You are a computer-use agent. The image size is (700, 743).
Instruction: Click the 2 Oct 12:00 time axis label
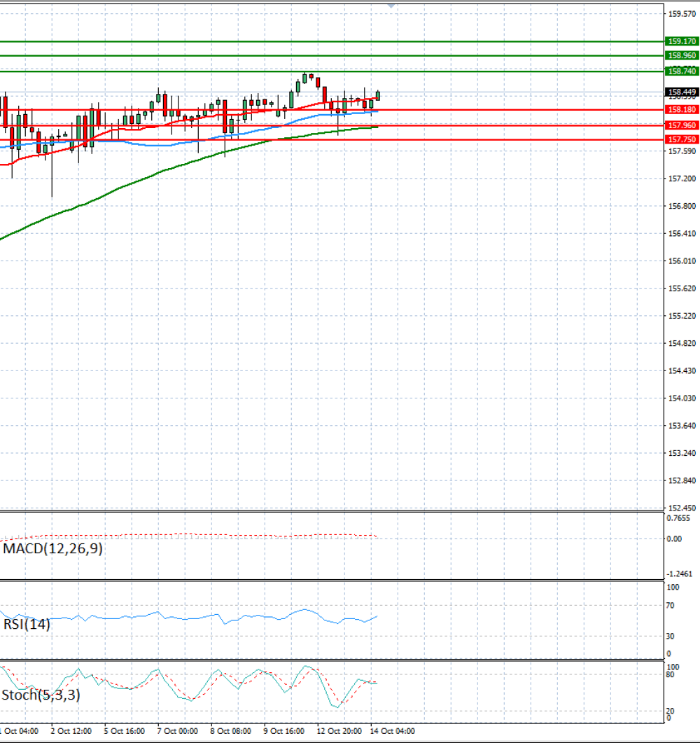point(71,731)
